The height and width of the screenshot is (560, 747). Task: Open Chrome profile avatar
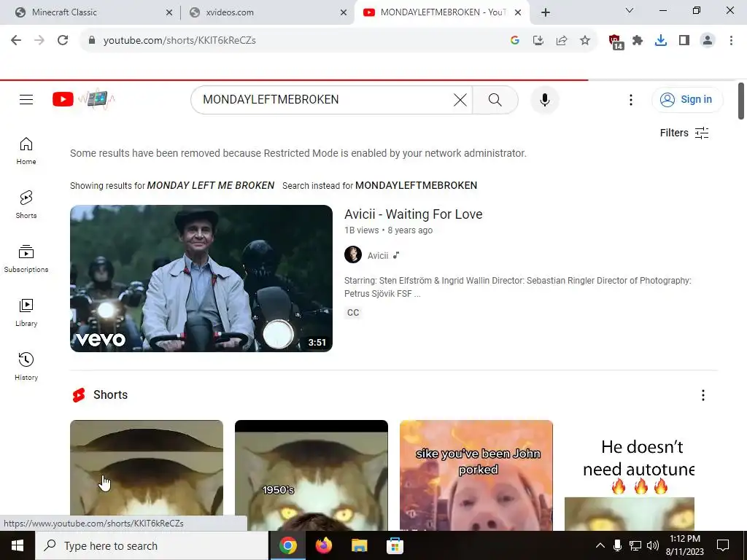(x=708, y=41)
